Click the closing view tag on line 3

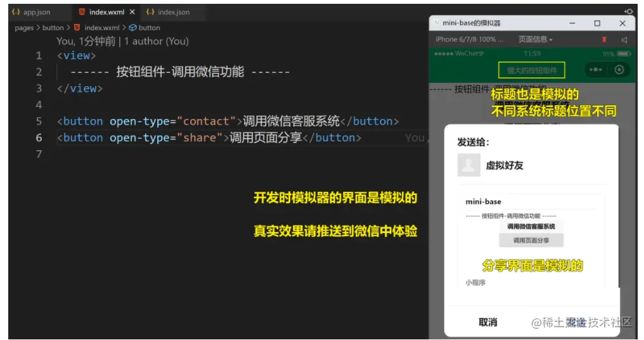pos(80,88)
